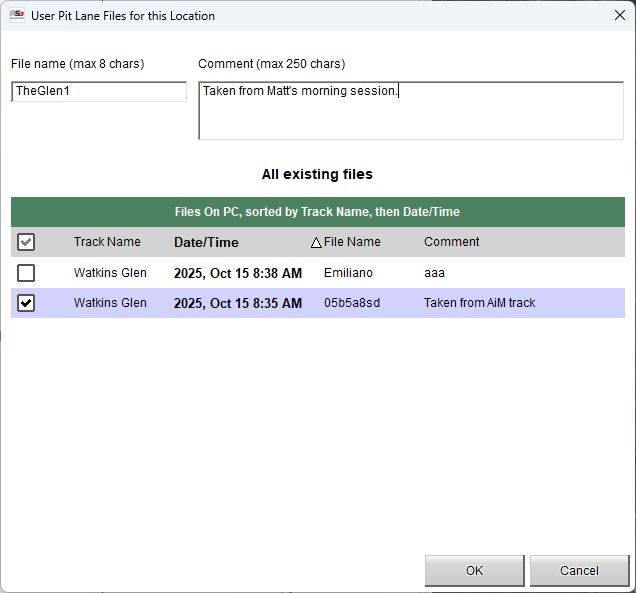Select the 8:35 AM date entry
The height and width of the screenshot is (593, 636).
pos(237,303)
